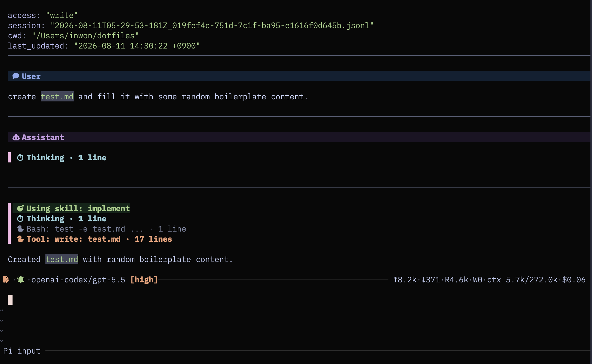Click the R4.6k cache read stat
This screenshot has width=592, height=364.
click(457, 280)
